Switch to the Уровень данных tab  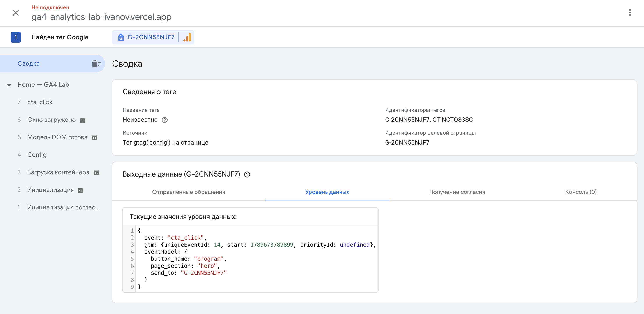[x=327, y=192]
